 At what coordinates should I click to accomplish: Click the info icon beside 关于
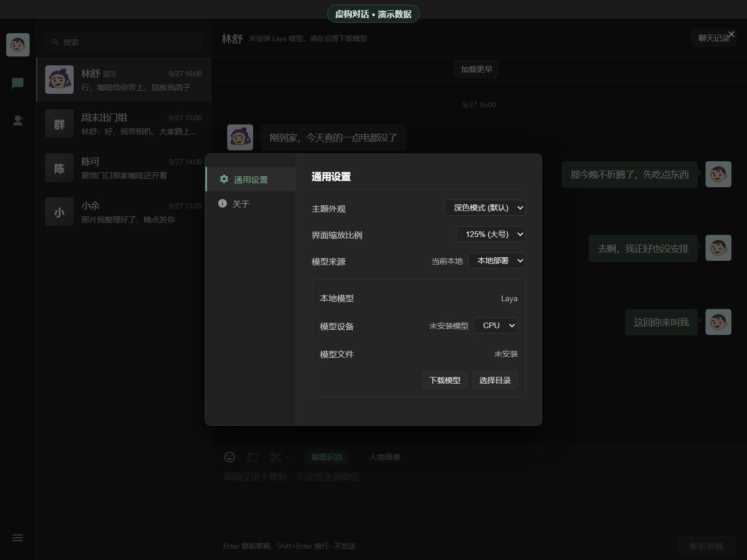point(223,203)
